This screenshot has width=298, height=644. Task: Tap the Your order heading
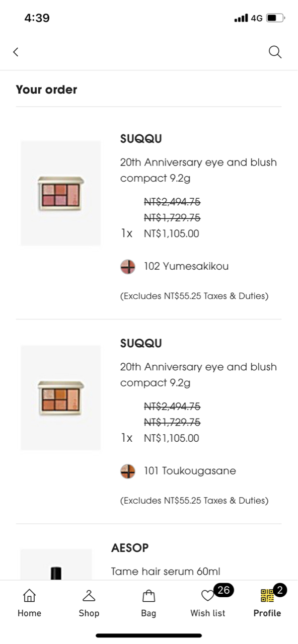(x=46, y=90)
